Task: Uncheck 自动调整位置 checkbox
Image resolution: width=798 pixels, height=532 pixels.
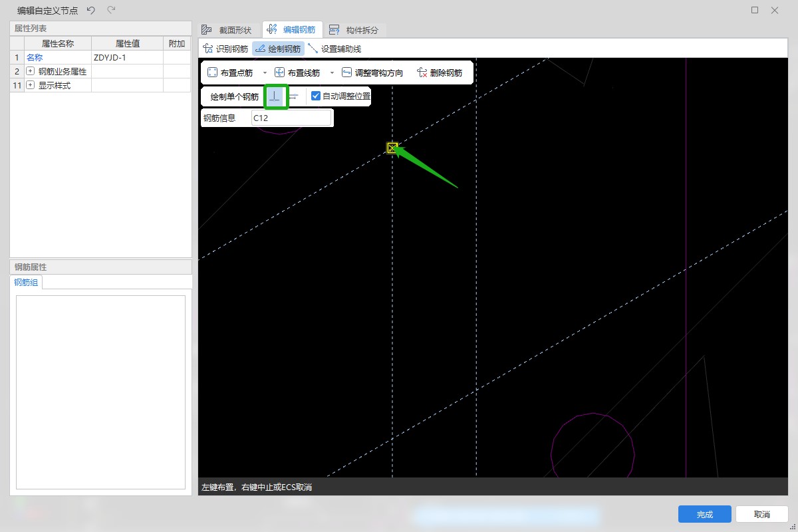Action: 316,96
